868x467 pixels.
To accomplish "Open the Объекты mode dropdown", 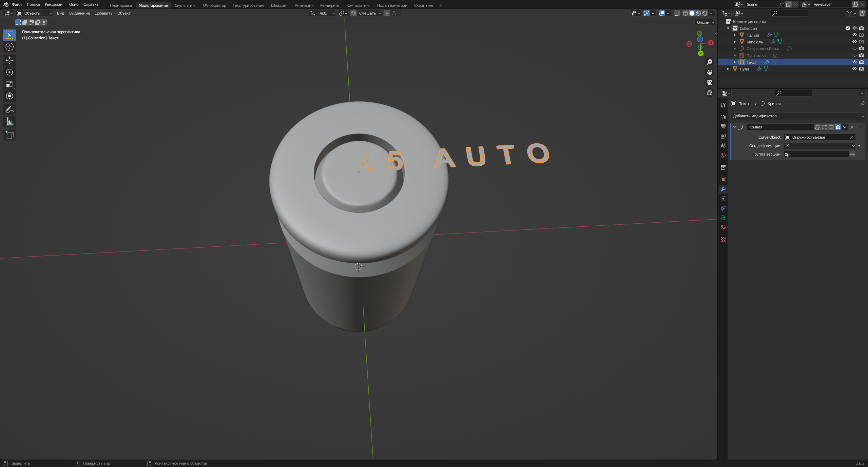I will (35, 13).
